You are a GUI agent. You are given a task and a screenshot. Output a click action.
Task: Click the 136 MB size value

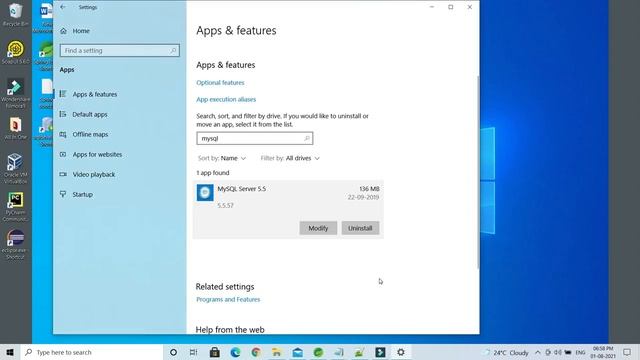click(x=369, y=189)
